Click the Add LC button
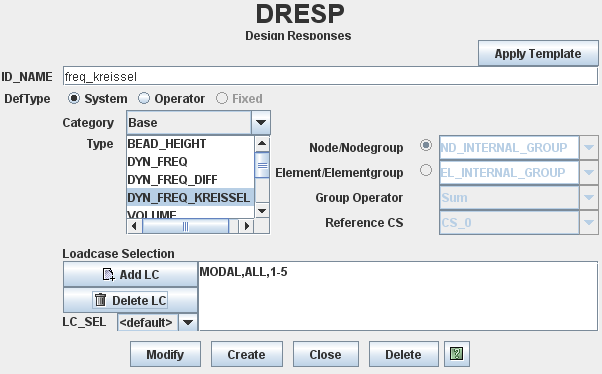Viewport: 602px width, 374px height. click(x=131, y=275)
